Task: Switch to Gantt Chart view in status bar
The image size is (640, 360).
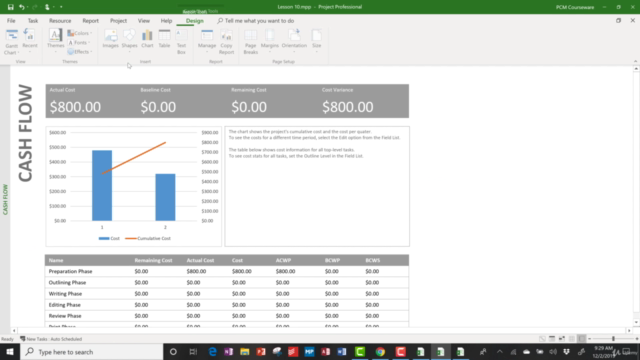Action: point(542,339)
